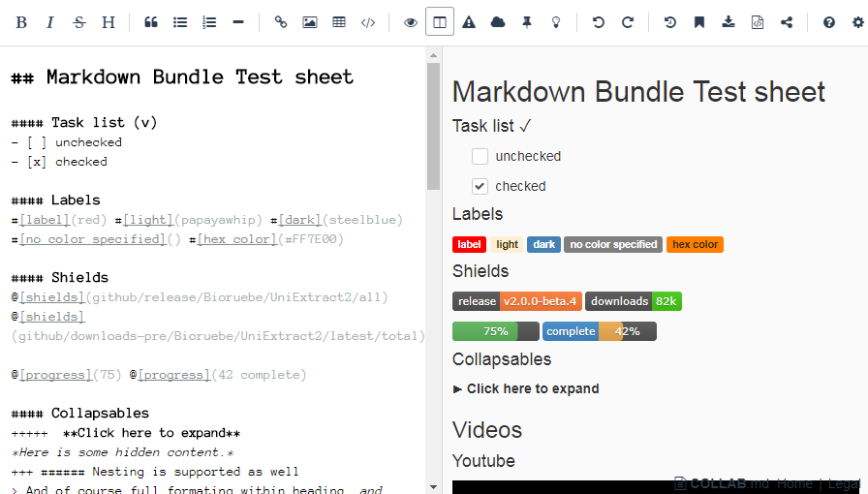Viewport: 868px width, 494px height.
Task: Open the help question mark menu
Action: coord(829,22)
